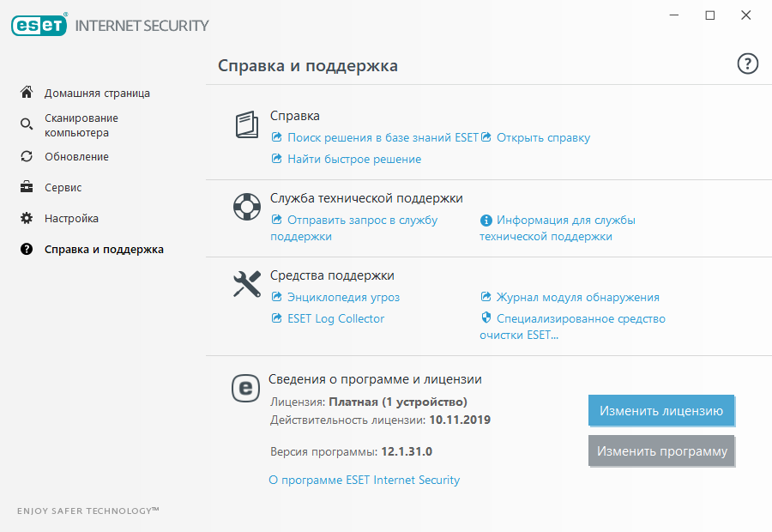Open Информация для службы технической поддержки

(x=558, y=228)
